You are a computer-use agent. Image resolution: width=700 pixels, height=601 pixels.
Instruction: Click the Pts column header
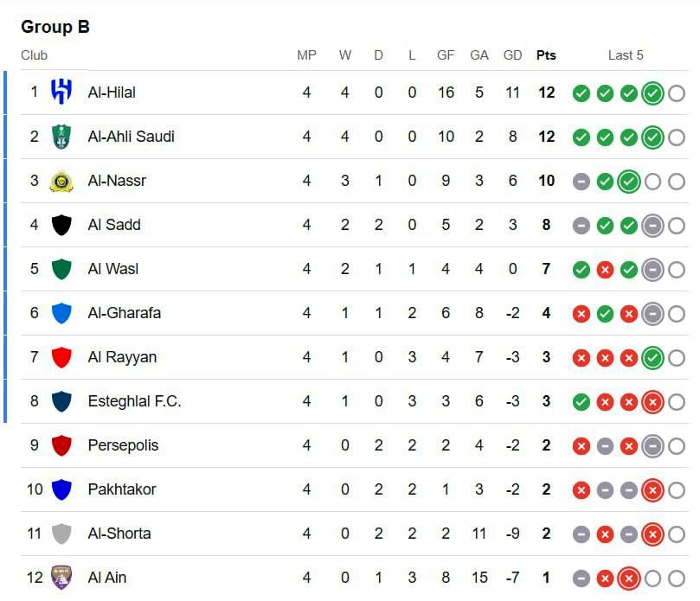click(546, 55)
